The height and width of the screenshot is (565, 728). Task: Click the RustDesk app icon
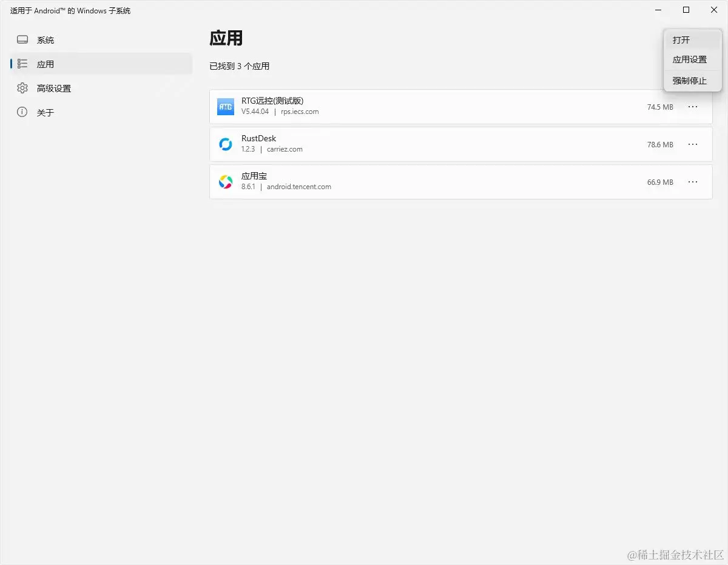point(226,144)
